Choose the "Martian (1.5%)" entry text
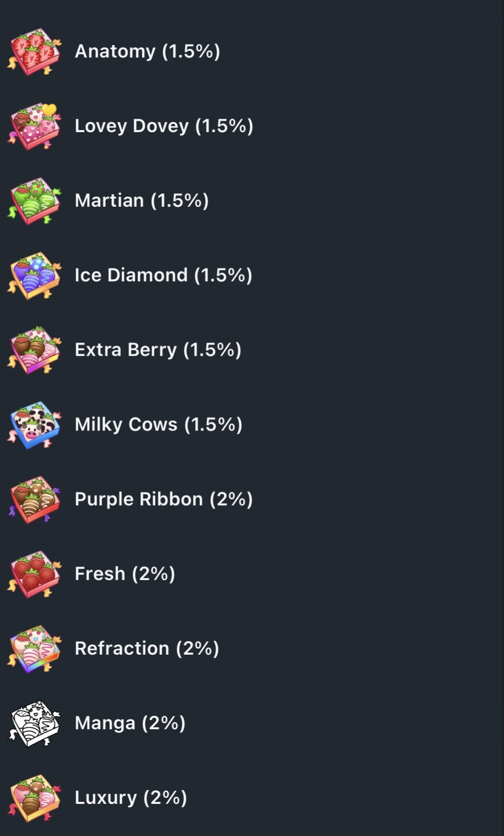Screen dimensions: 504x836 pyautogui.click(x=141, y=200)
